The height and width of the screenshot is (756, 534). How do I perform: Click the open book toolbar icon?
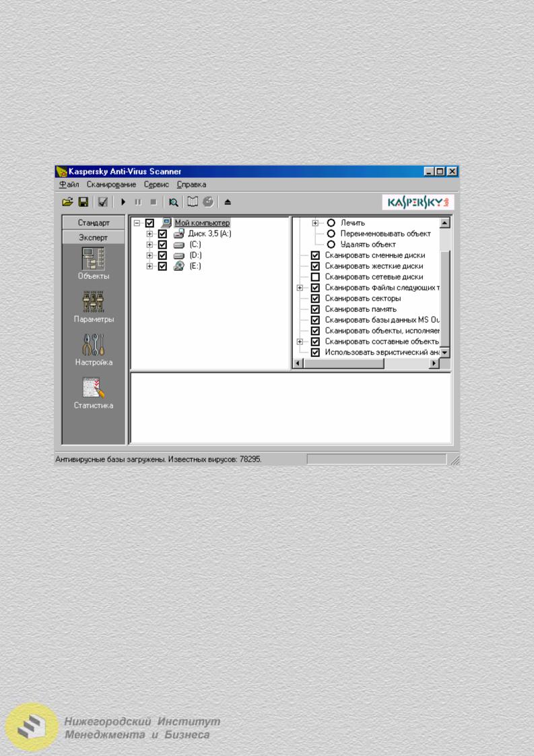point(193,201)
